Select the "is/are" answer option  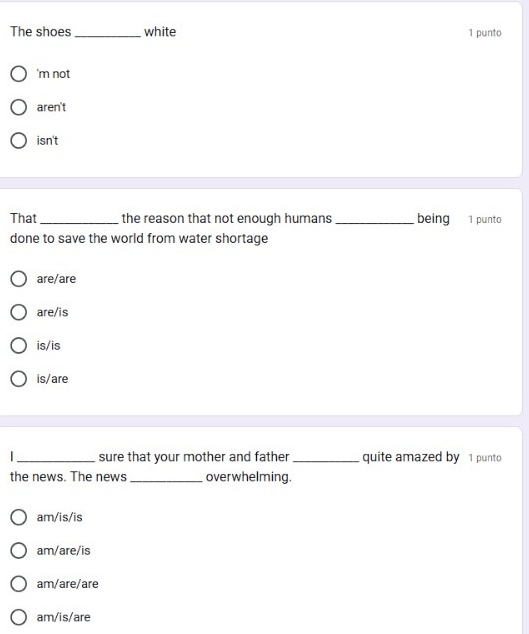pos(19,379)
